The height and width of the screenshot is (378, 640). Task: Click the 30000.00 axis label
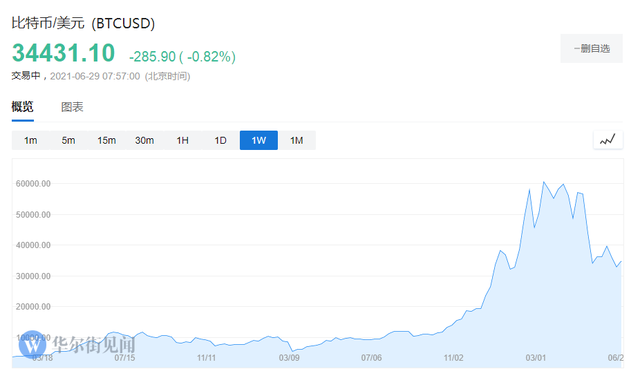click(33, 276)
